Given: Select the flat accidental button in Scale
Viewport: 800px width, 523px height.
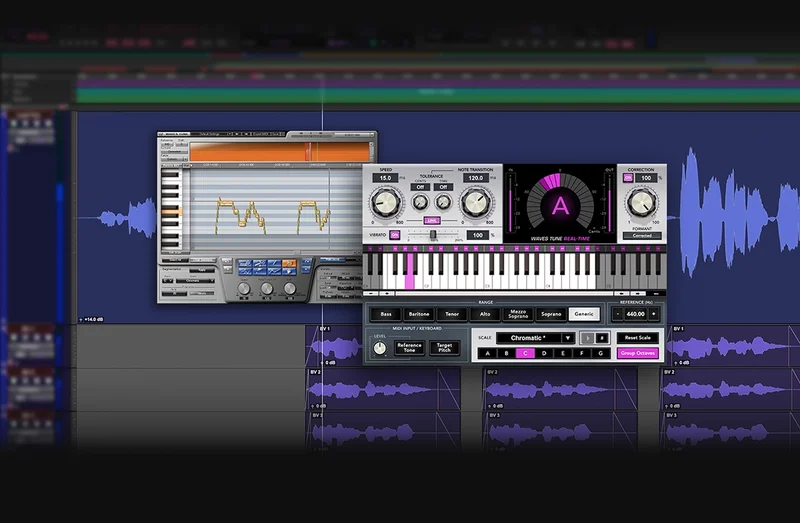Looking at the screenshot, I should pyautogui.click(x=588, y=338).
